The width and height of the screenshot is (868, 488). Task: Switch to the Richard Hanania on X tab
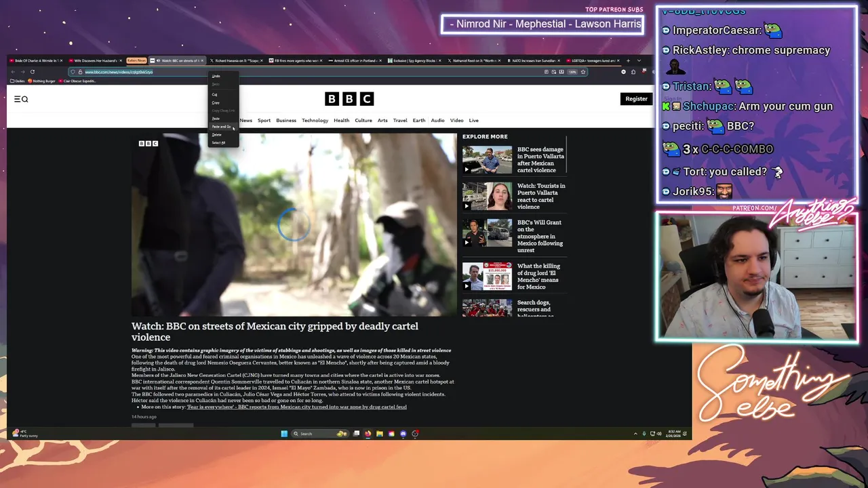click(x=235, y=60)
